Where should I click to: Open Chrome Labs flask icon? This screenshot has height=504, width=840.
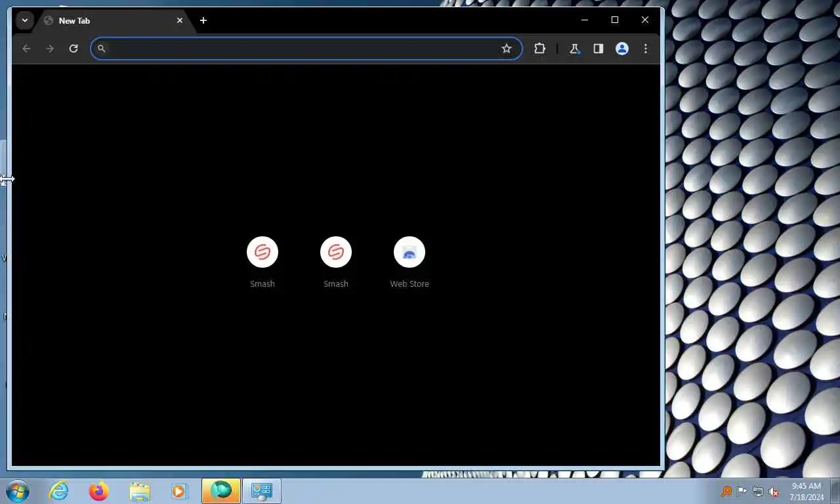point(574,49)
